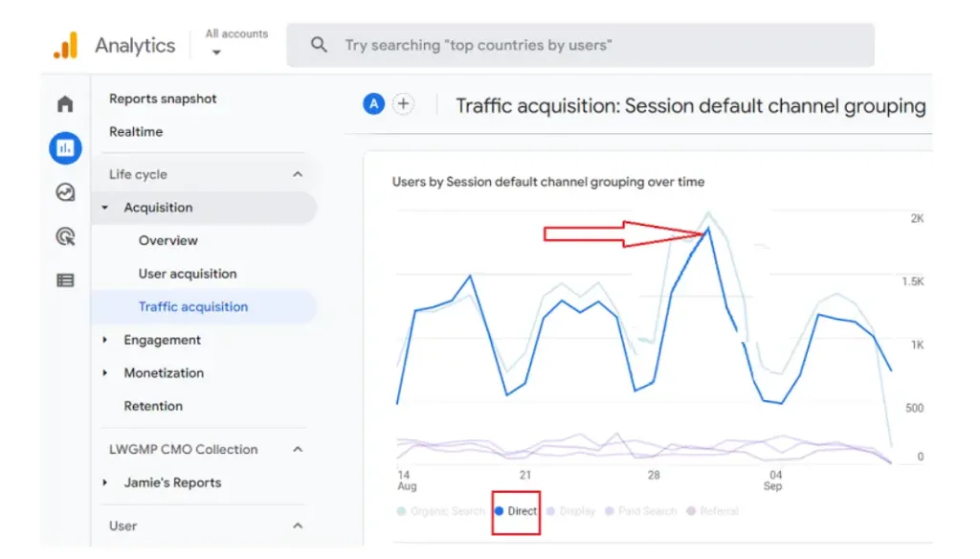Image resolution: width=980 pixels, height=559 pixels.
Task: Select Traffic acquisition in the sidebar
Action: 192,306
